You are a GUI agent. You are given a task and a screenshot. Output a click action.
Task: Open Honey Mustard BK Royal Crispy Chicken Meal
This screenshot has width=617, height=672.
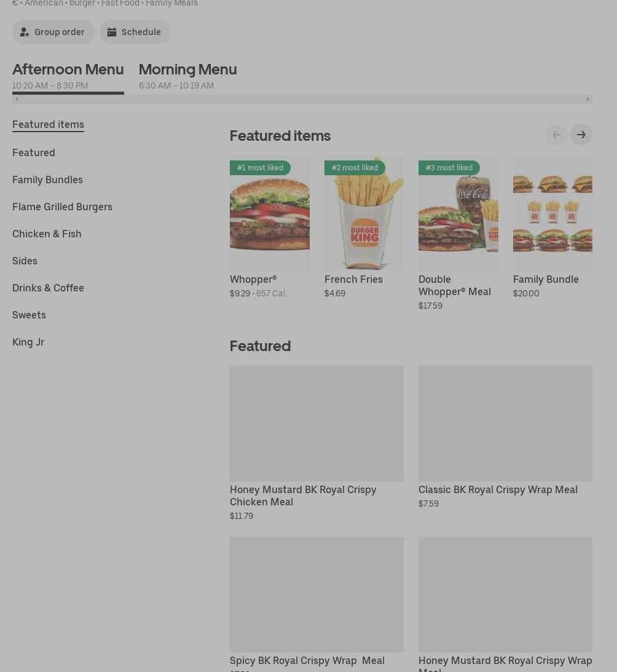coord(316,443)
